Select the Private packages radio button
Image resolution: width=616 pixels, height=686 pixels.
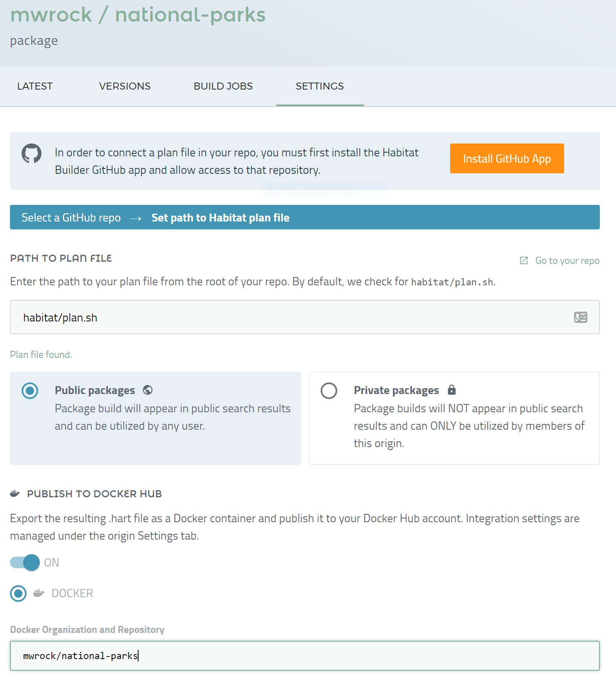click(x=329, y=391)
